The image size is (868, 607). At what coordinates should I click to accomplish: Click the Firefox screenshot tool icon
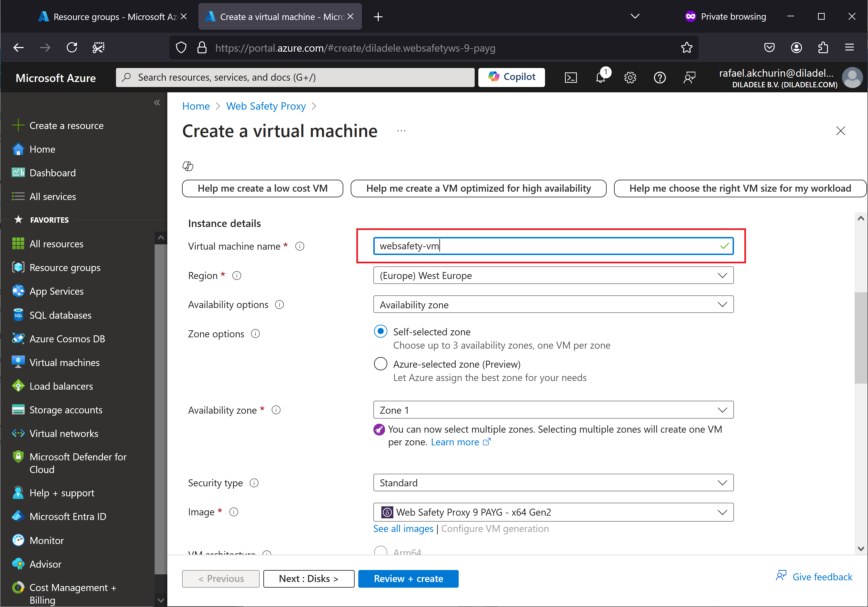pyautogui.click(x=98, y=48)
